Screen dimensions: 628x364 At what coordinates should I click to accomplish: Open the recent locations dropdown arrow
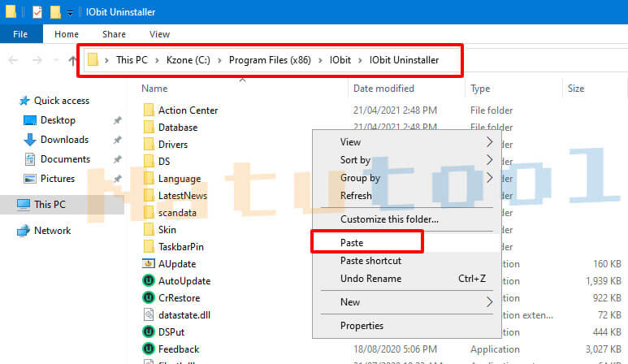click(x=56, y=60)
